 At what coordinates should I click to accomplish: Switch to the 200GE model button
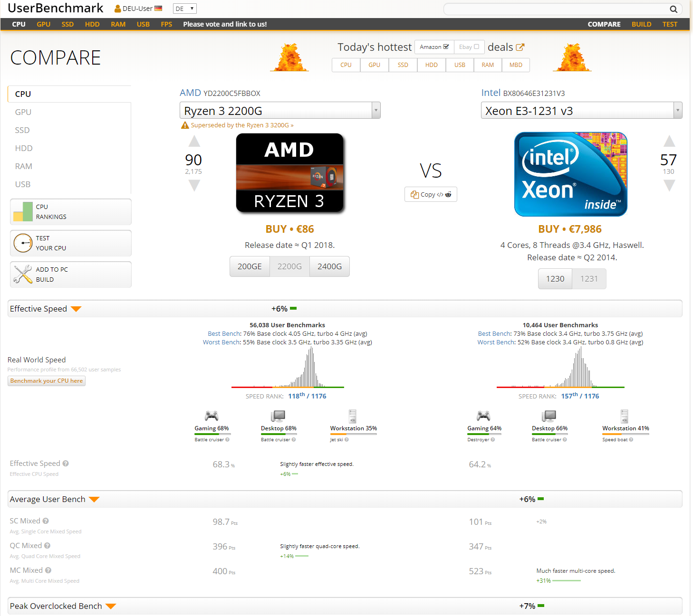pyautogui.click(x=250, y=266)
